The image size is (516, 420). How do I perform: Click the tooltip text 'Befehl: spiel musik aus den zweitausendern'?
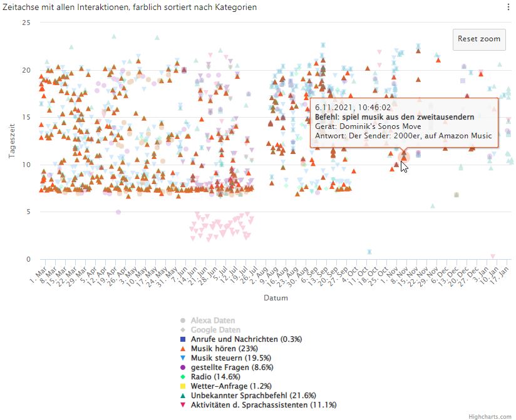395,117
